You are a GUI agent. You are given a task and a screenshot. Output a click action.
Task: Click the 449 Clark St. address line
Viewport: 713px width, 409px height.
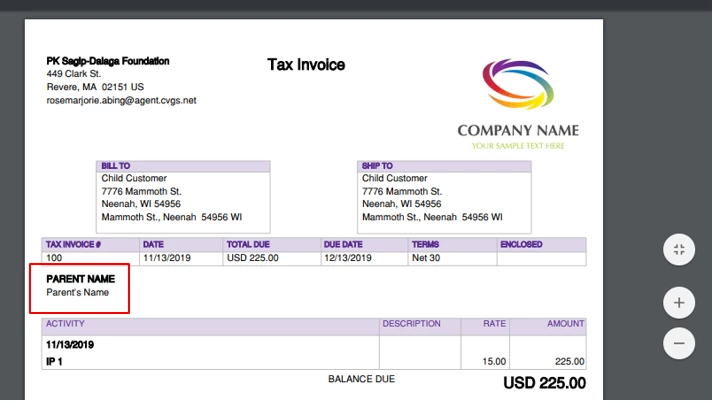point(74,74)
